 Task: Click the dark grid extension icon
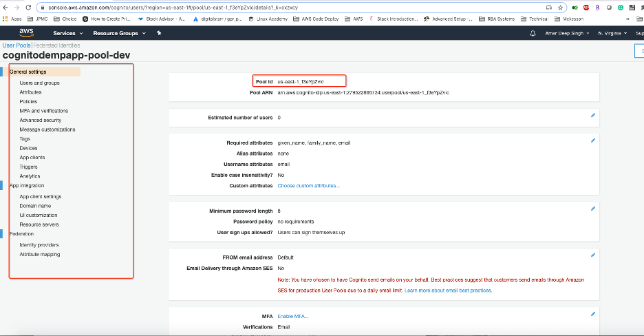pyautogui.click(x=632, y=8)
